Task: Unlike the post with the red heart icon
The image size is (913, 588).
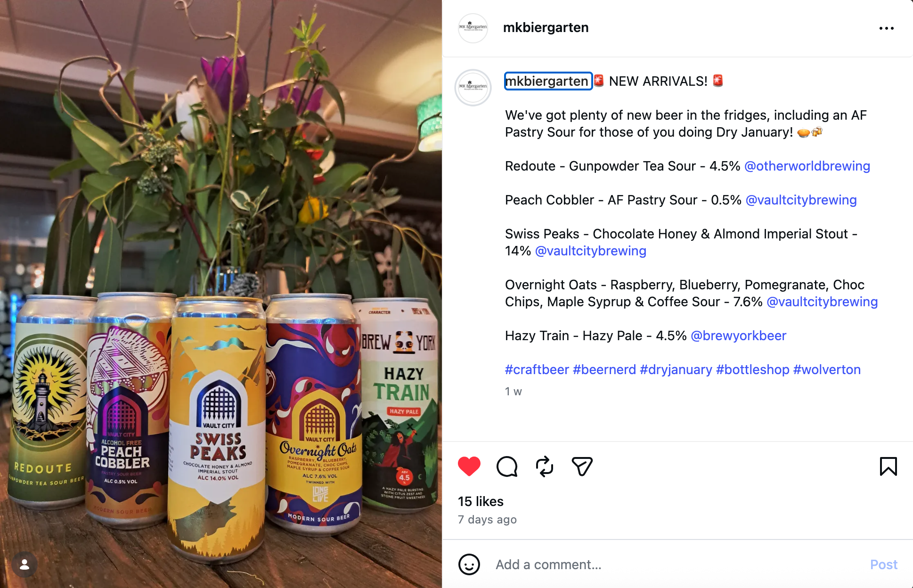Action: pos(469,466)
